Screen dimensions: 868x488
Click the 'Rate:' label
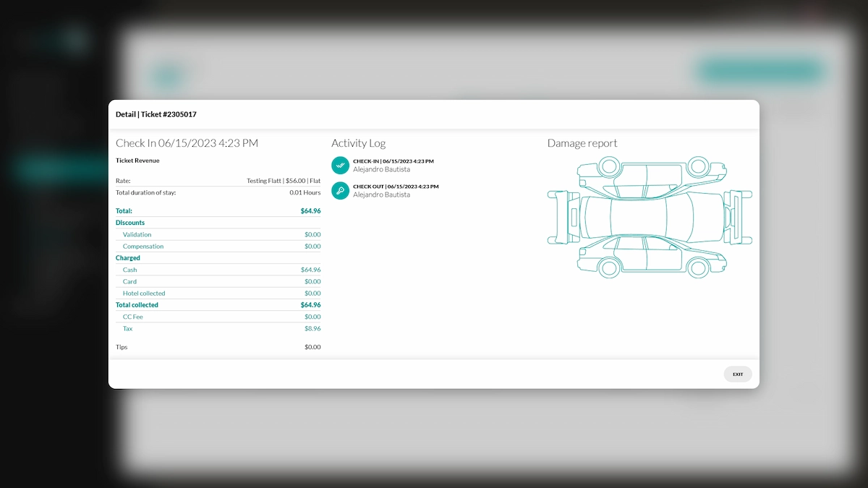tap(123, 181)
